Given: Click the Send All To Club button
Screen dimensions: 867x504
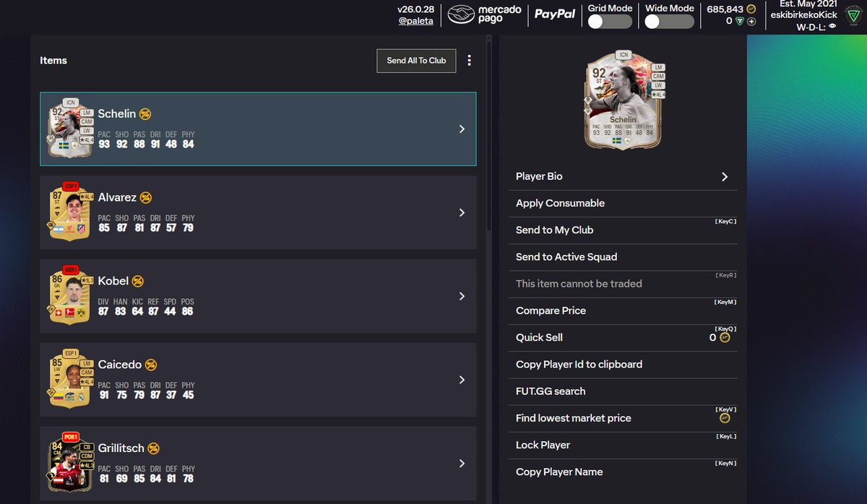Looking at the screenshot, I should [415, 61].
